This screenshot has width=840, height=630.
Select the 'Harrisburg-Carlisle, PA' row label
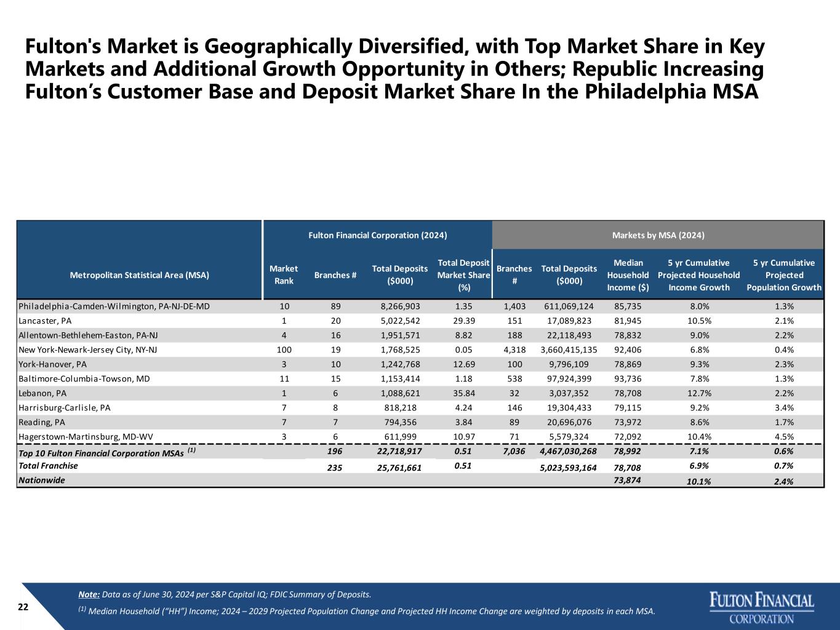point(65,408)
